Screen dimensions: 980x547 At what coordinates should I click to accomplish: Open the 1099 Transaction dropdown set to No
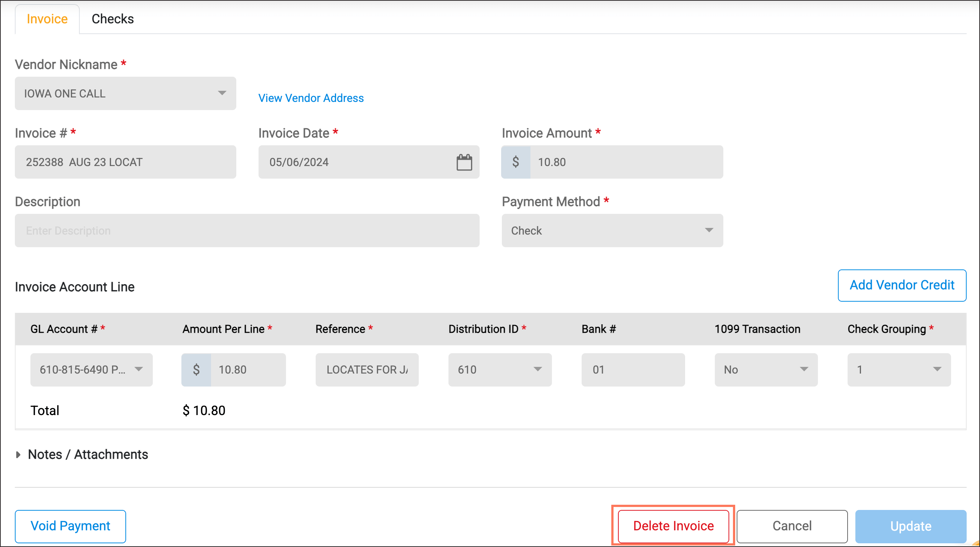(766, 370)
